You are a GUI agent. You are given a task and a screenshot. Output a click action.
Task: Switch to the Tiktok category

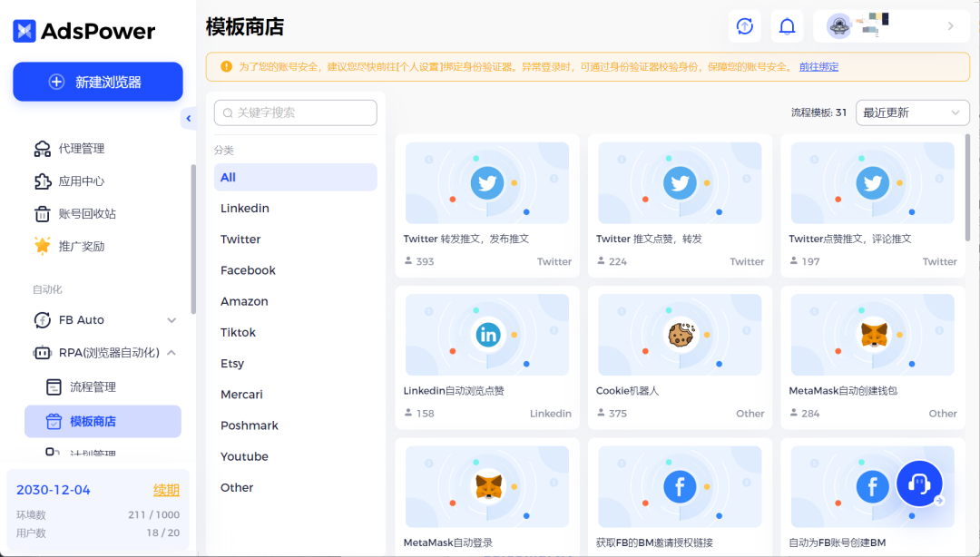click(238, 332)
